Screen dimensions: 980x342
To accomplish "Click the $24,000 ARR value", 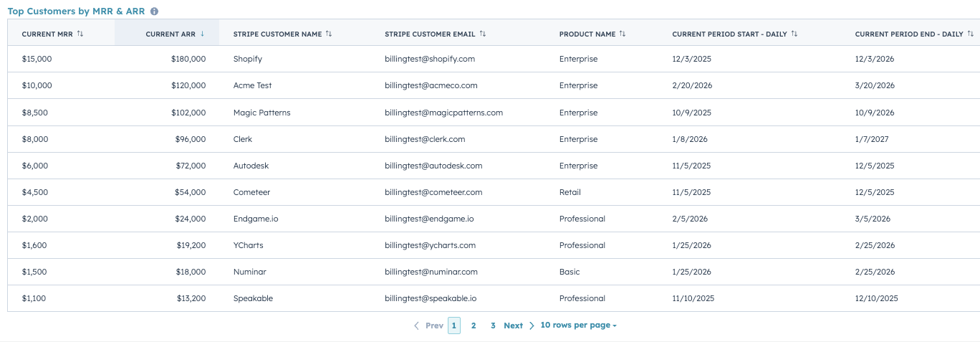I will coord(191,219).
